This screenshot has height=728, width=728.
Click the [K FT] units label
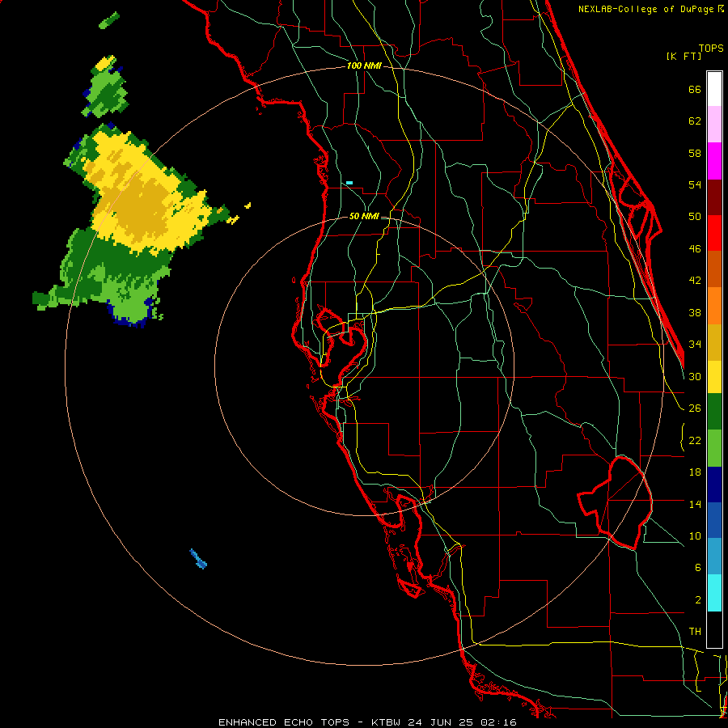click(684, 56)
